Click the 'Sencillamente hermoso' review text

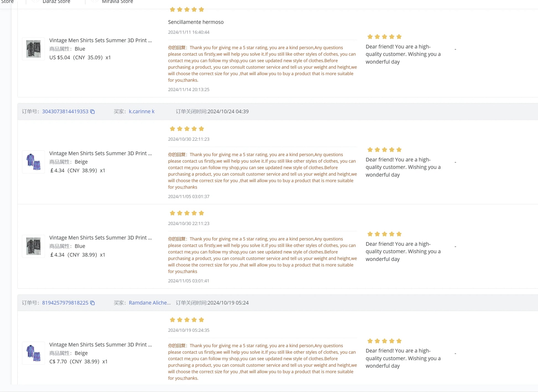click(196, 22)
